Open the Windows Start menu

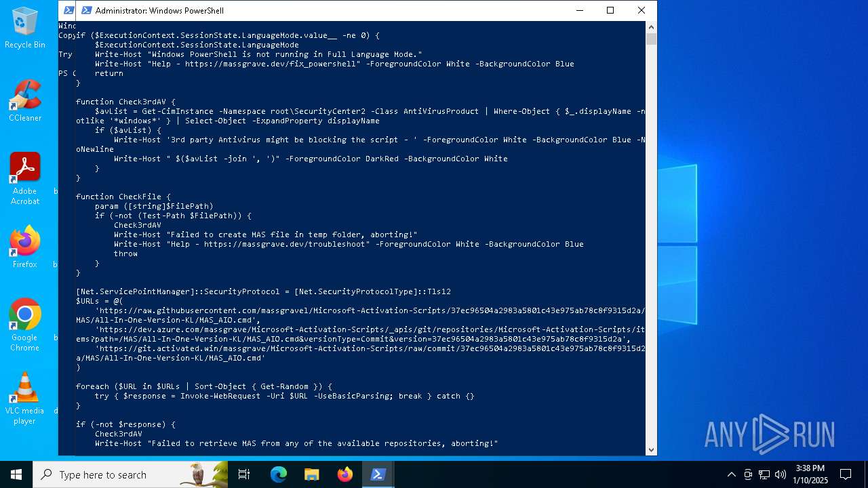click(x=16, y=474)
